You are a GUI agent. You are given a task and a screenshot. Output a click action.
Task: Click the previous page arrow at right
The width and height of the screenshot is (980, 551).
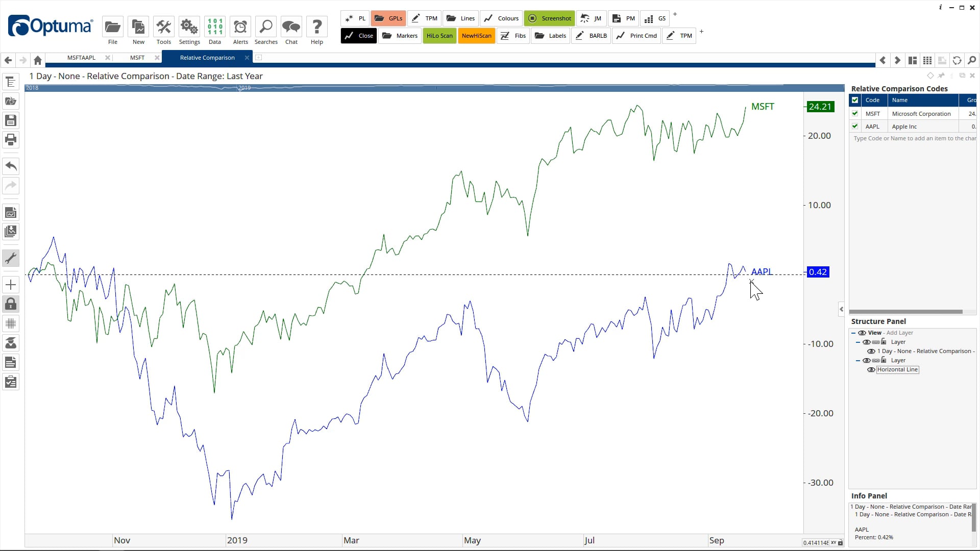pyautogui.click(x=883, y=60)
